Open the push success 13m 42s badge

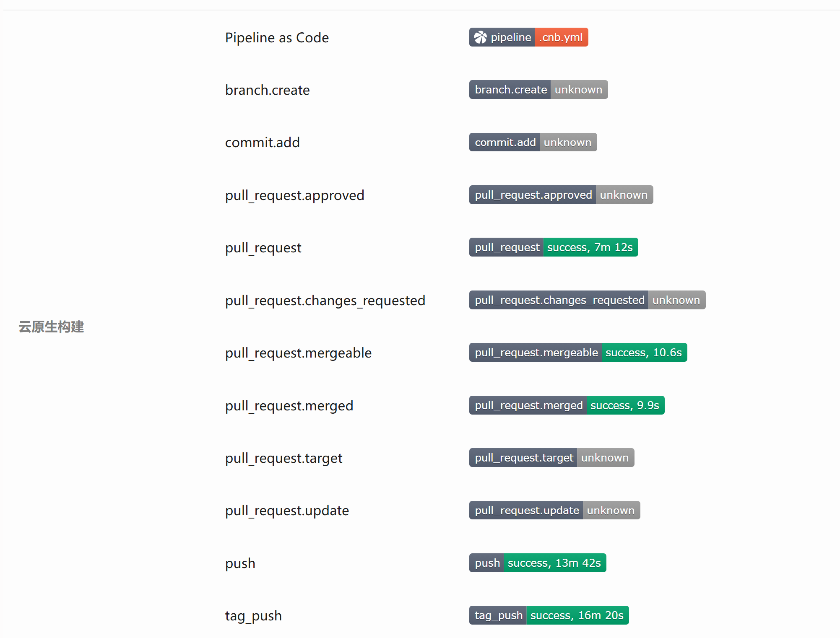(x=537, y=563)
